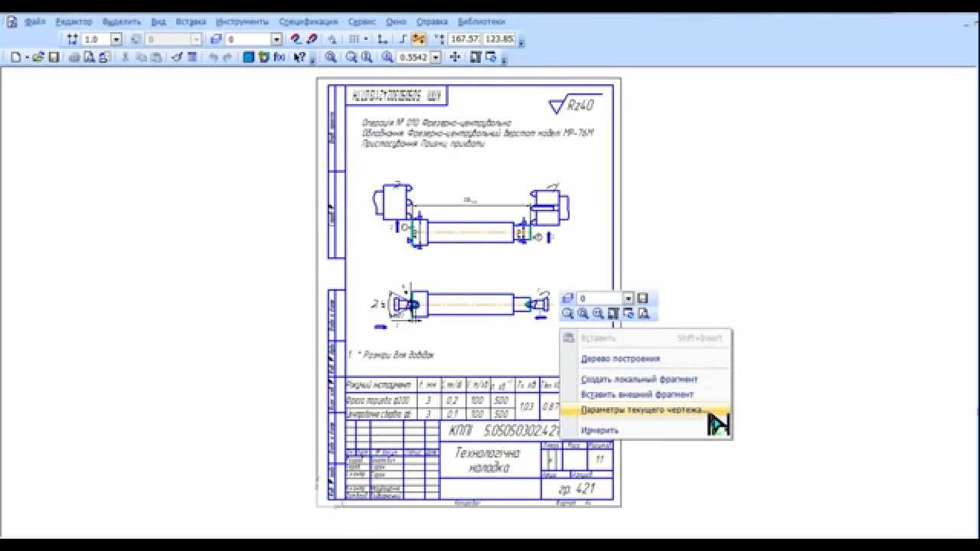The height and width of the screenshot is (551, 980).
Task: Click the Y coordinate field 123.85
Action: (x=499, y=39)
